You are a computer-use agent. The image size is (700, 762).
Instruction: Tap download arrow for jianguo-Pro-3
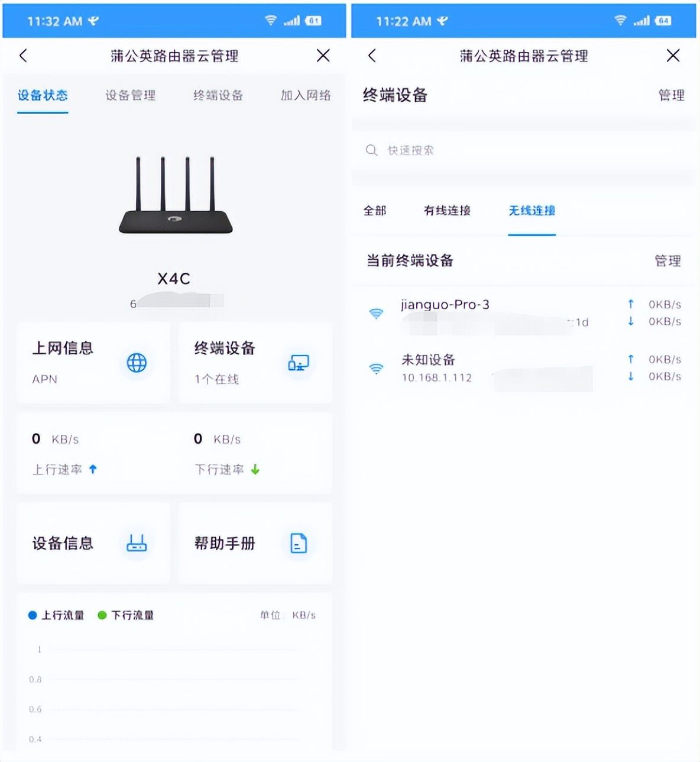pyautogui.click(x=631, y=321)
